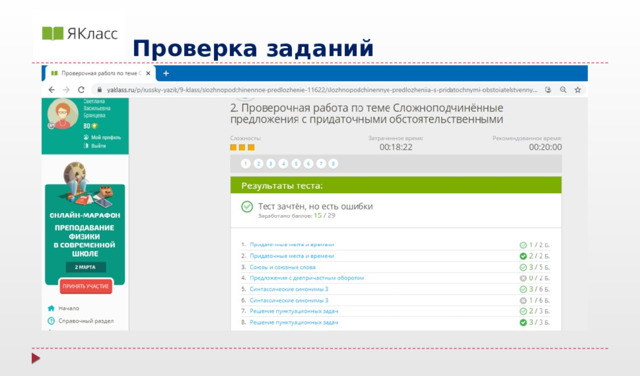640x376 pixels.
Task: Click the yaklass.ru address bar URL
Action: pyautogui.click(x=322, y=90)
